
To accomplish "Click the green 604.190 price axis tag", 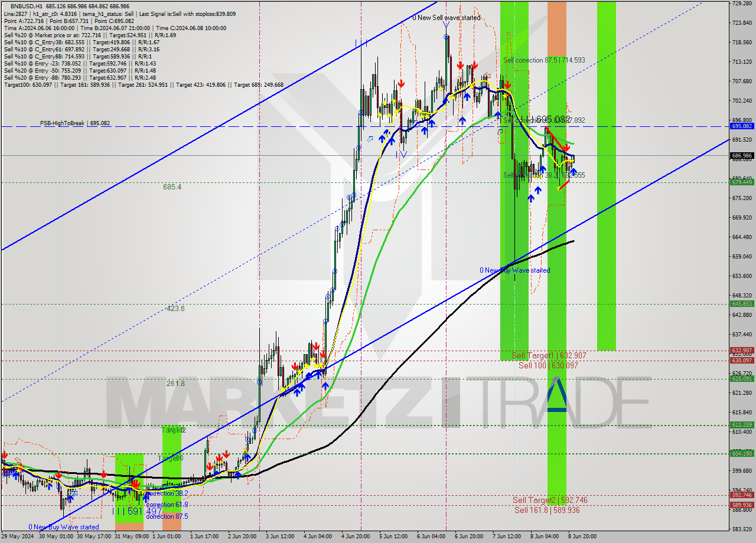I will click(x=742, y=454).
